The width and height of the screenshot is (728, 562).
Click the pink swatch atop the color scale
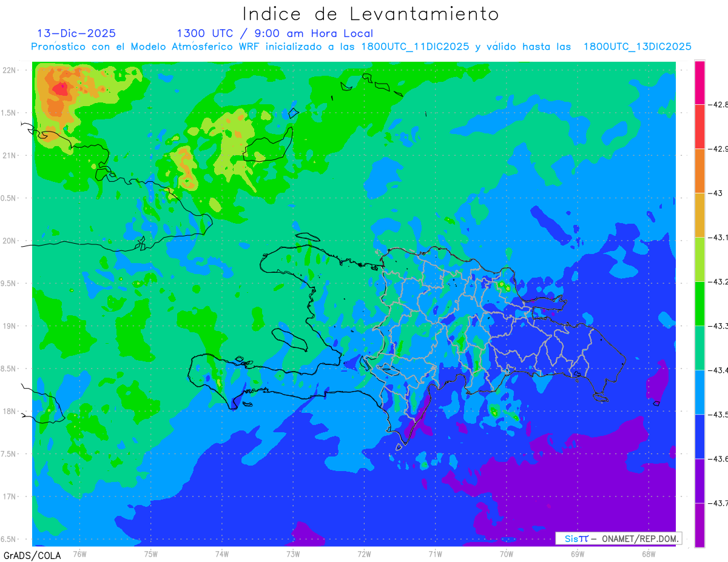pos(699,82)
